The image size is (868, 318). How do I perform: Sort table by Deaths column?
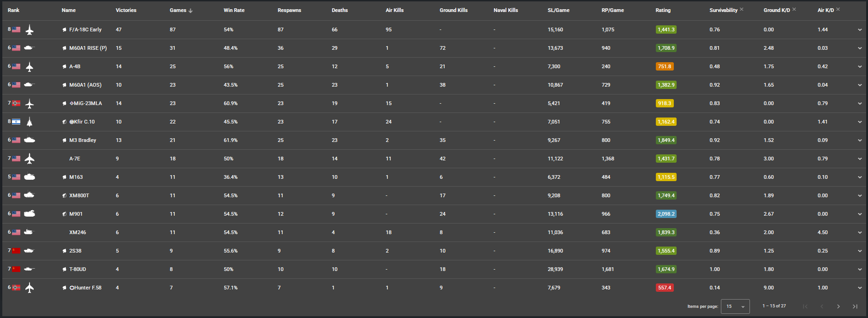[340, 10]
